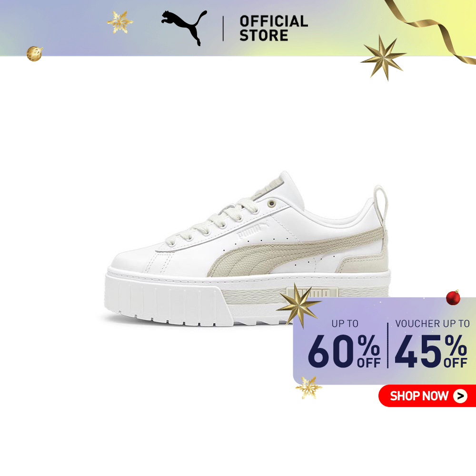This screenshot has width=476, height=476.
Task: Click the red ornament on voucher banner
Action: pyautogui.click(x=453, y=297)
